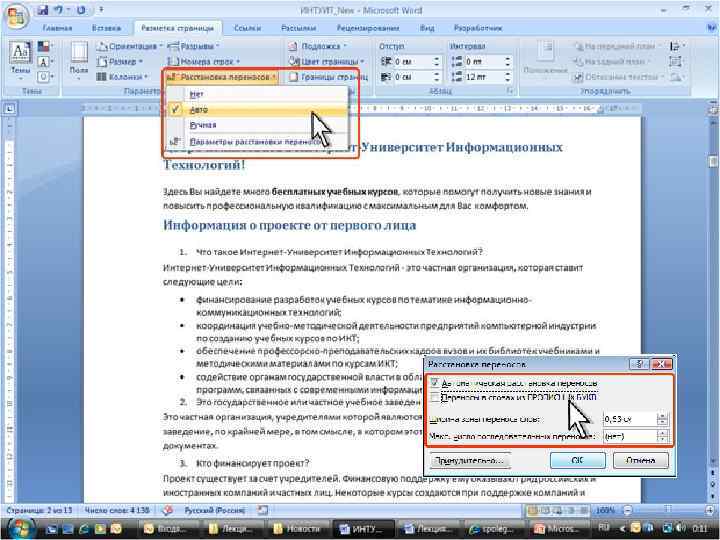720x540 pixels.
Task: Open theme colors dropdown
Action: coord(45,46)
